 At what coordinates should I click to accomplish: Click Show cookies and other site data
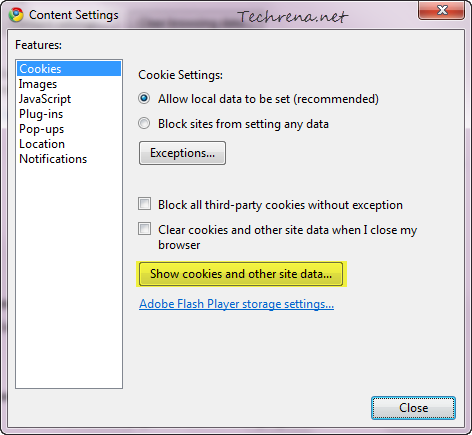click(x=241, y=274)
